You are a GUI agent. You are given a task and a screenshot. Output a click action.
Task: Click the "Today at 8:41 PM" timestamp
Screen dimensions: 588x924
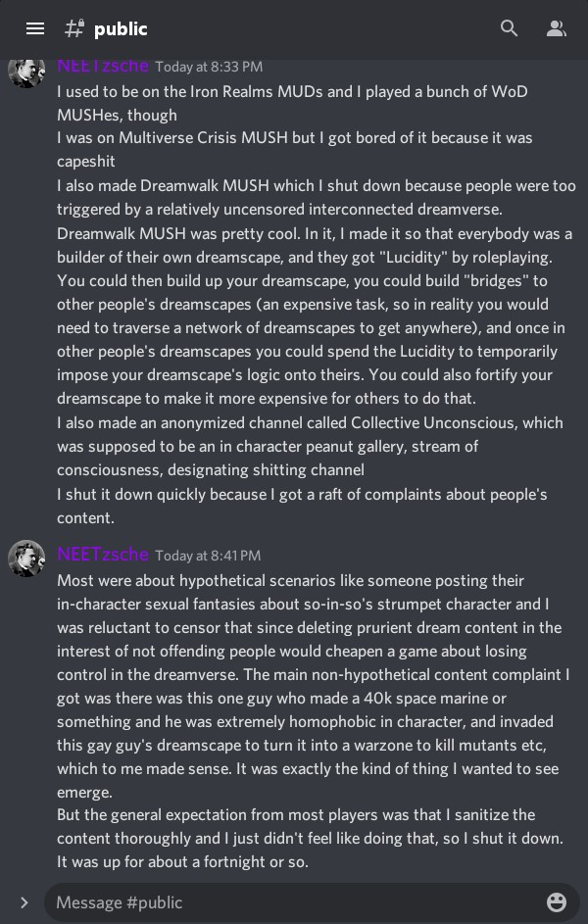pos(208,556)
